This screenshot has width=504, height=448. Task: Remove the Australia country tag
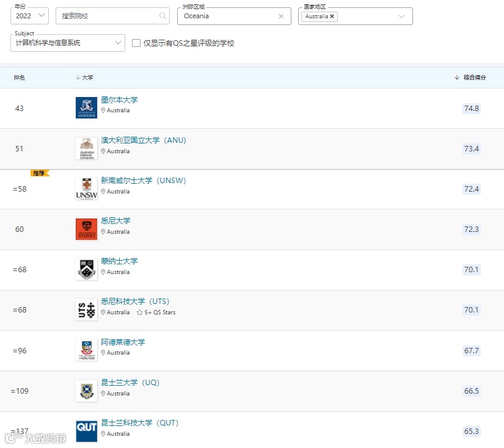(x=332, y=16)
